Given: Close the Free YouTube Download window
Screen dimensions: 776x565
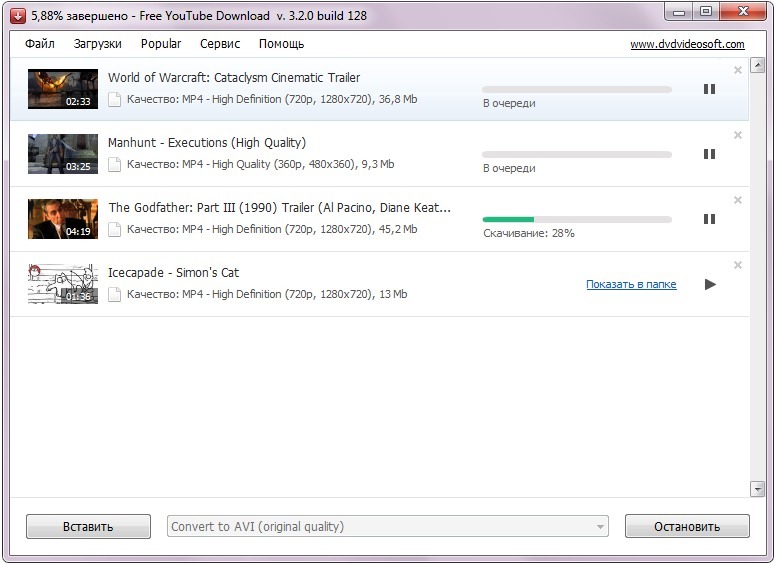Looking at the screenshot, I should tap(743, 12).
